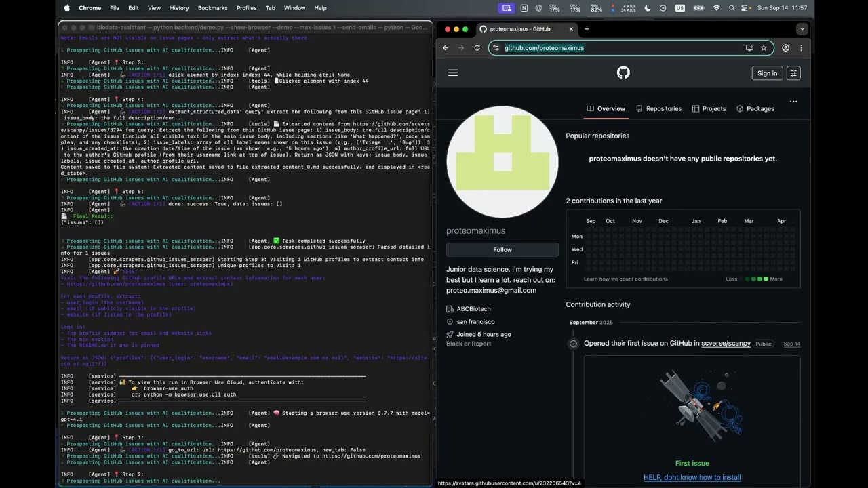Click the ABCBiotech organization text

click(473, 309)
